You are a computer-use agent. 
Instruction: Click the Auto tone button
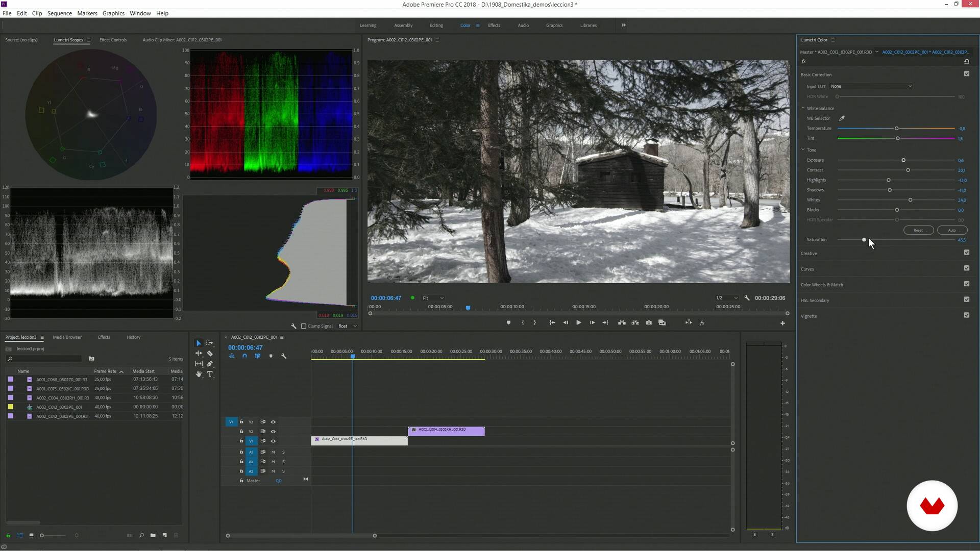click(x=951, y=230)
